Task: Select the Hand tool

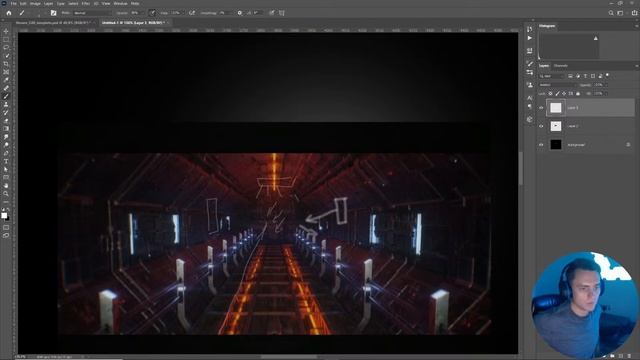Action: pyautogui.click(x=6, y=186)
